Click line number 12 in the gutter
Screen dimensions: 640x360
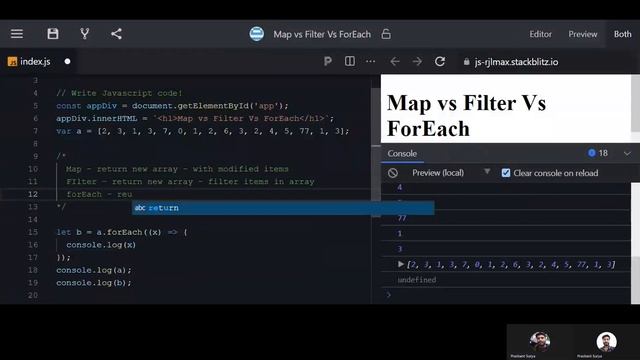[x=33, y=194]
